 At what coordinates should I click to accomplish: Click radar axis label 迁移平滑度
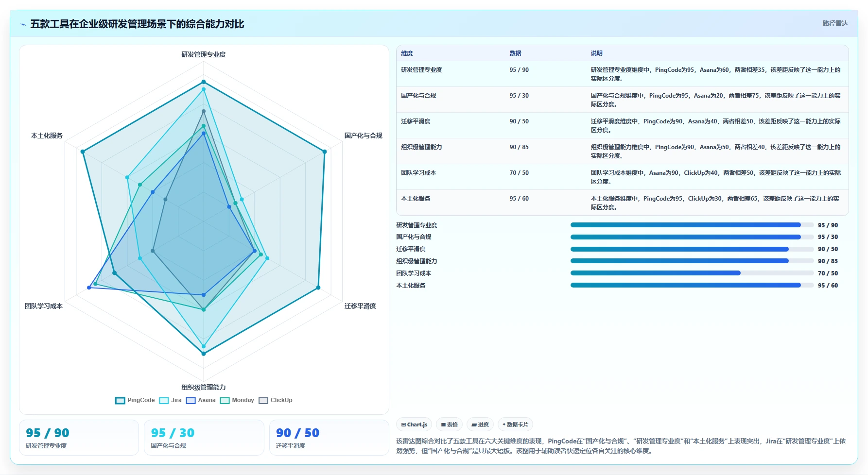(x=360, y=306)
